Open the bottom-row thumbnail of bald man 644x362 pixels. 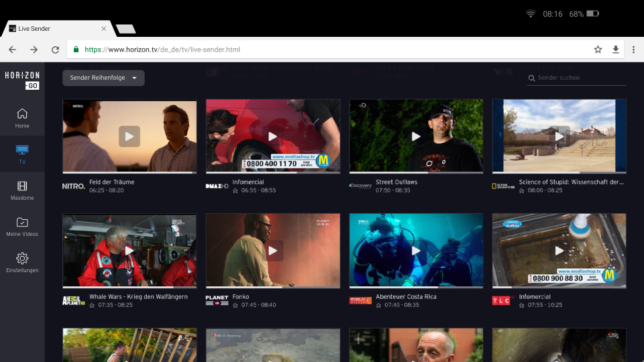(x=416, y=345)
